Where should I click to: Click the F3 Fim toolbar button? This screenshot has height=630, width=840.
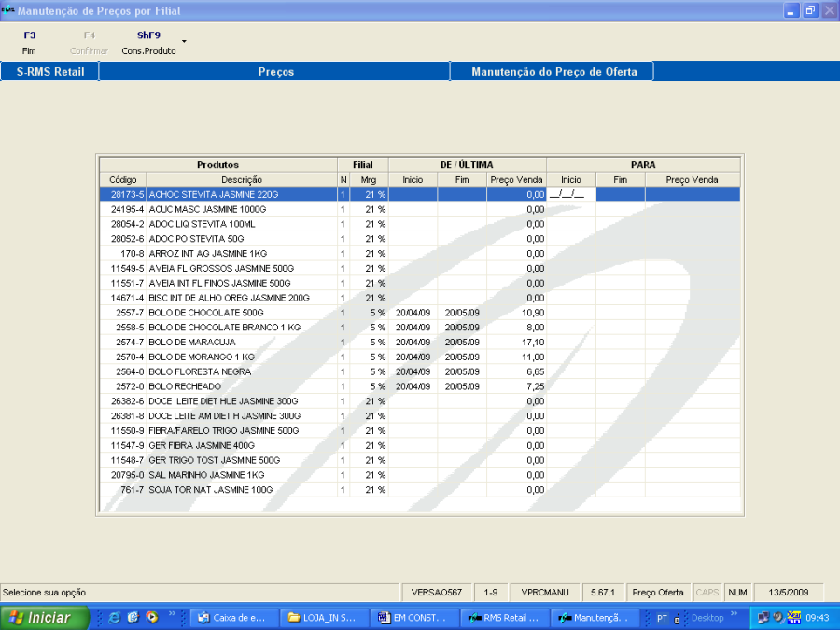[30, 43]
